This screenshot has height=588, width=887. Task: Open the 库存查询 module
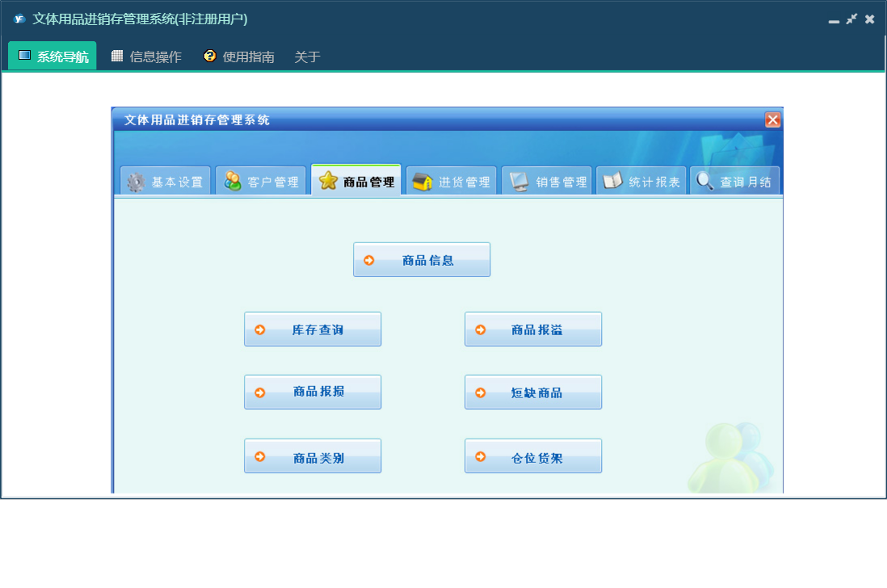pyautogui.click(x=313, y=329)
